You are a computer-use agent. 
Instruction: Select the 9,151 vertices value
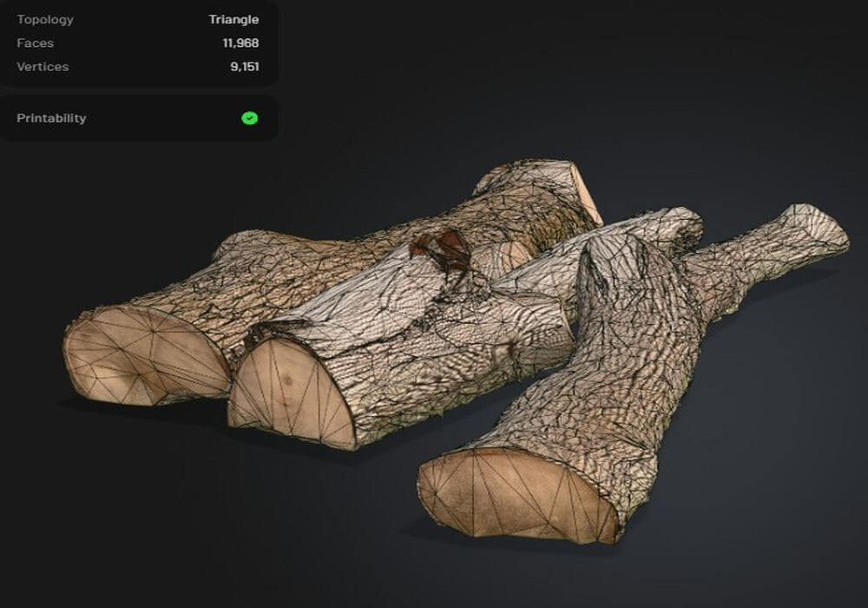click(245, 67)
